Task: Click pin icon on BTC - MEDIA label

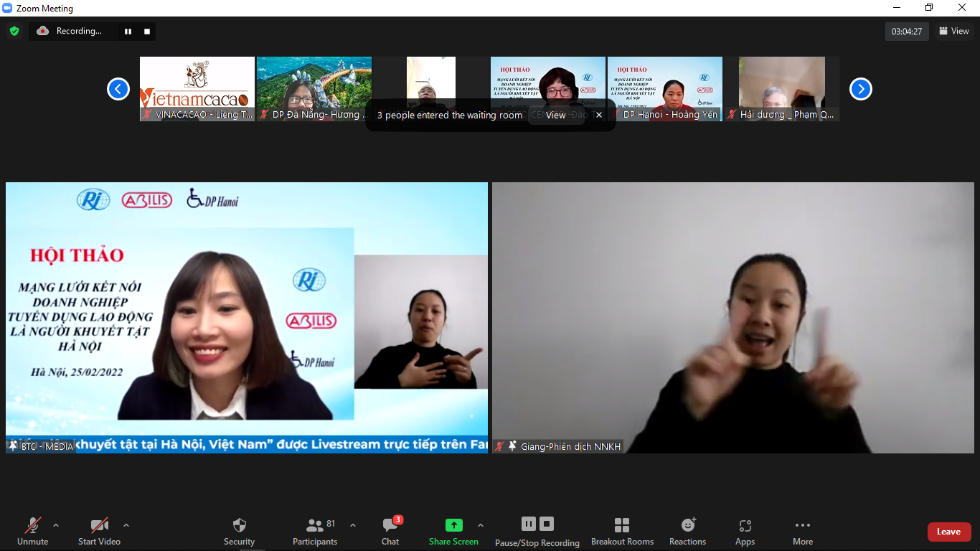Action: pos(13,446)
